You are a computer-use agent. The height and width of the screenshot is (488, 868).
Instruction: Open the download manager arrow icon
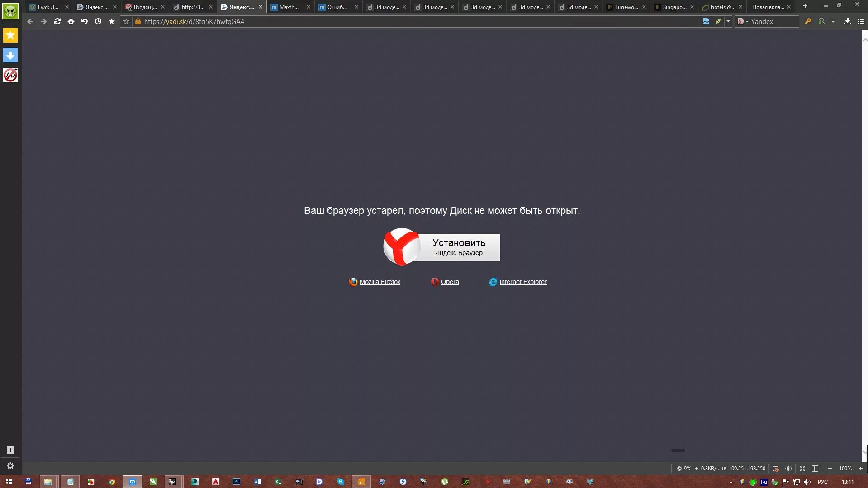(x=848, y=21)
